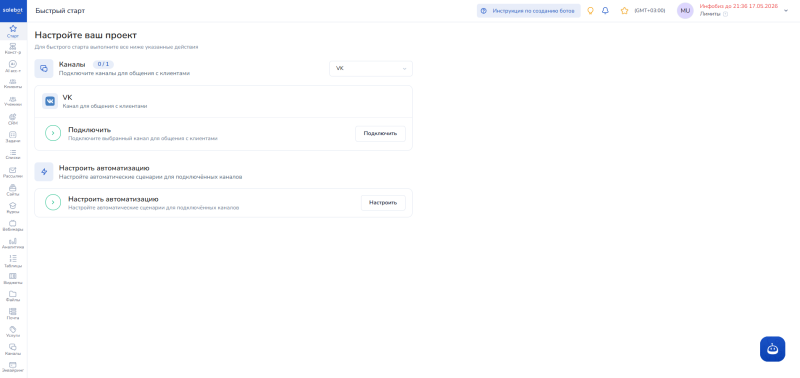Open the Аналитика sidebar section
Viewport: 800px width, 378px height.
coord(13,243)
